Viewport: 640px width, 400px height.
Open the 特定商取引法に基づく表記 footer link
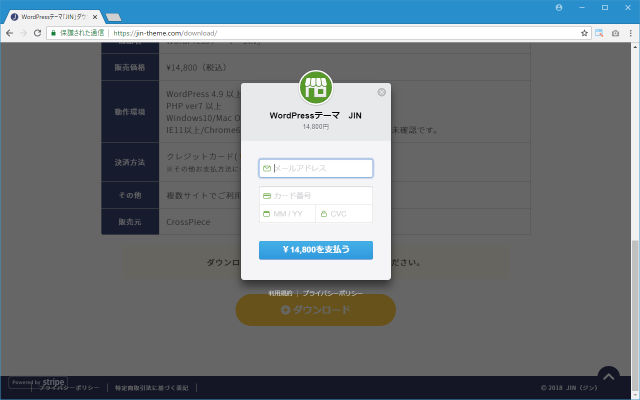[x=151, y=388]
